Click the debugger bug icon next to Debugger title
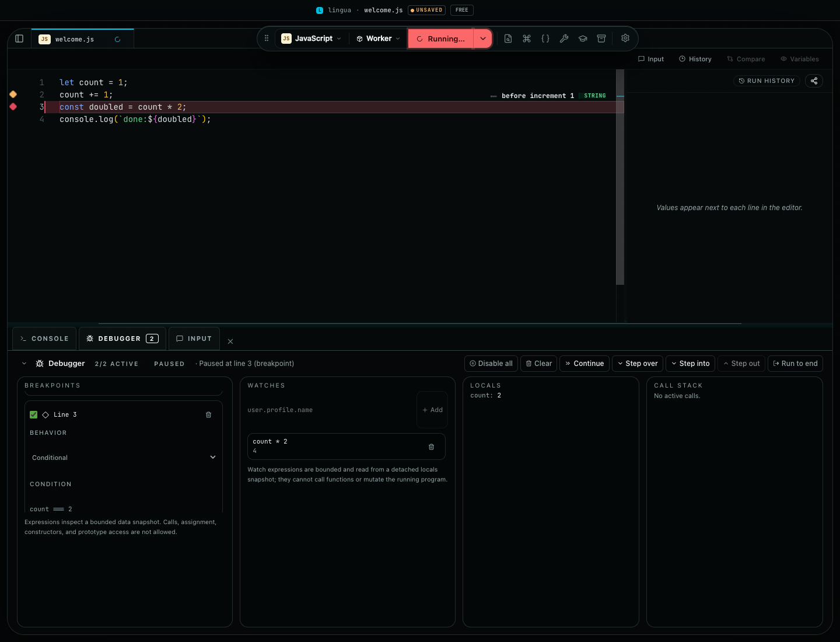 point(40,364)
